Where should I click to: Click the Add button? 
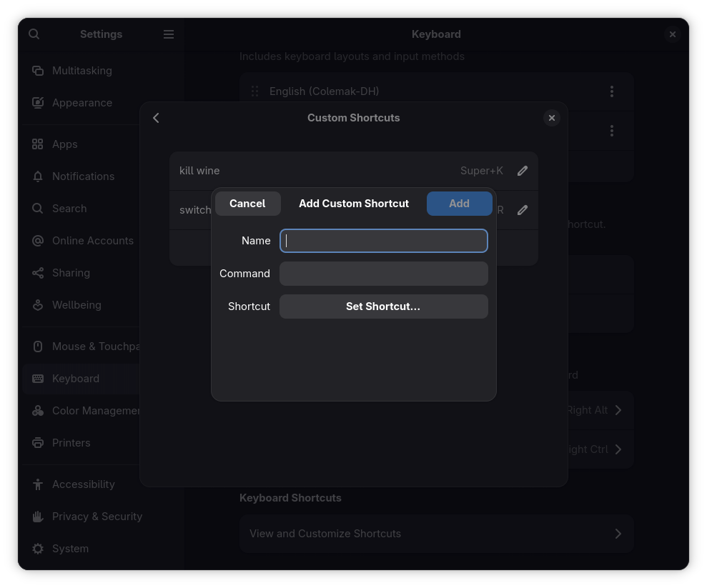[459, 204]
